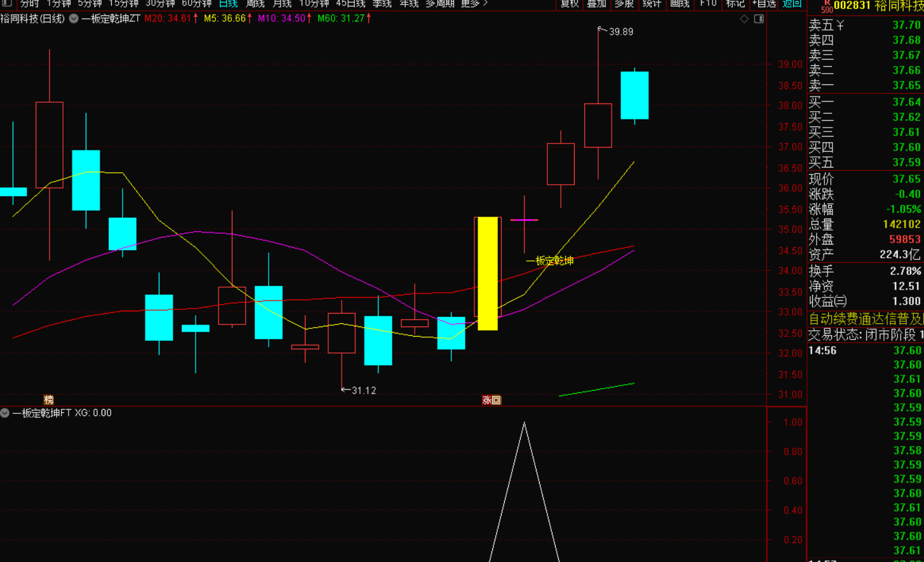The width and height of the screenshot is (924, 562).
Task: Open the 画线 drawing tools
Action: coord(680,3)
